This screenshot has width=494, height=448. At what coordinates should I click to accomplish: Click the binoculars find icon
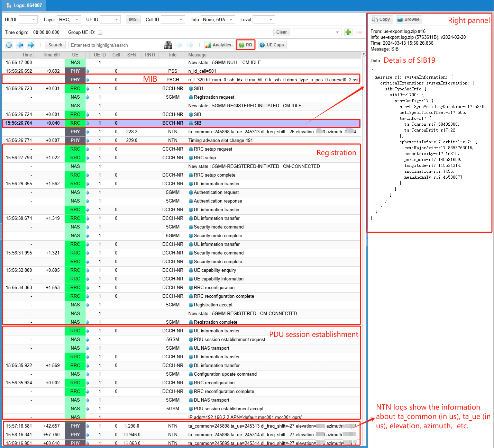168,45
